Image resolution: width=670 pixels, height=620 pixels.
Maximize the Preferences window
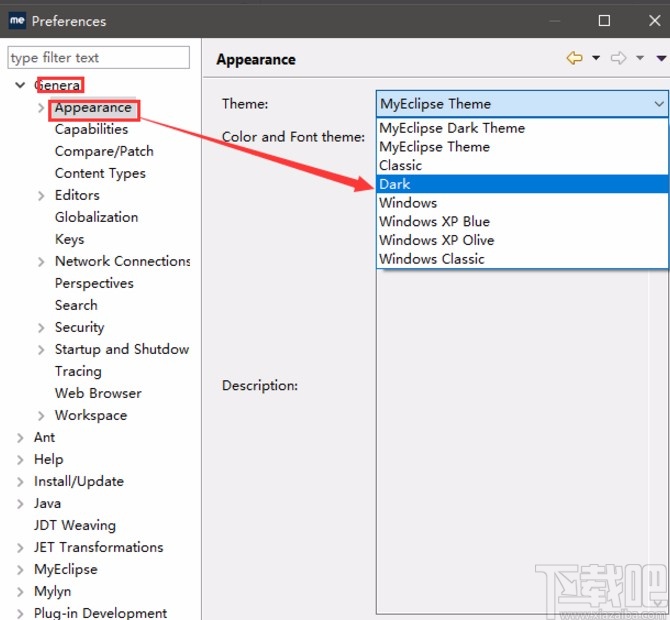[x=604, y=21]
